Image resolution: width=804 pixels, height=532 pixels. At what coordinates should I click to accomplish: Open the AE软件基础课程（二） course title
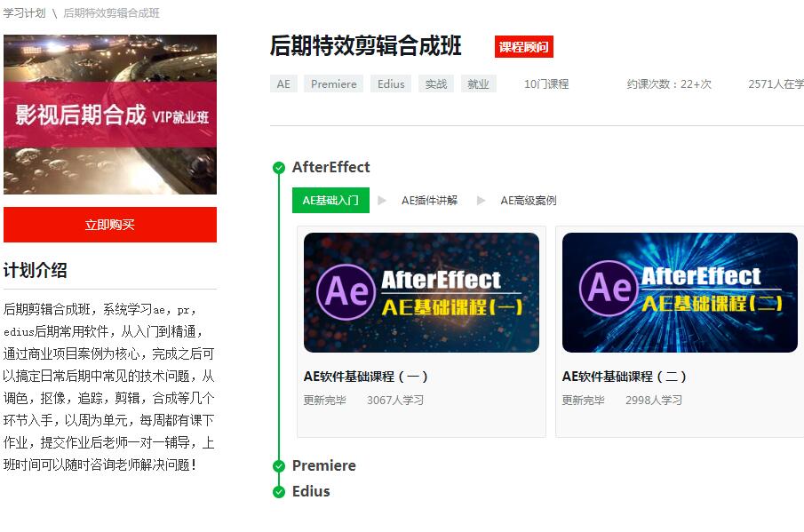pos(624,377)
